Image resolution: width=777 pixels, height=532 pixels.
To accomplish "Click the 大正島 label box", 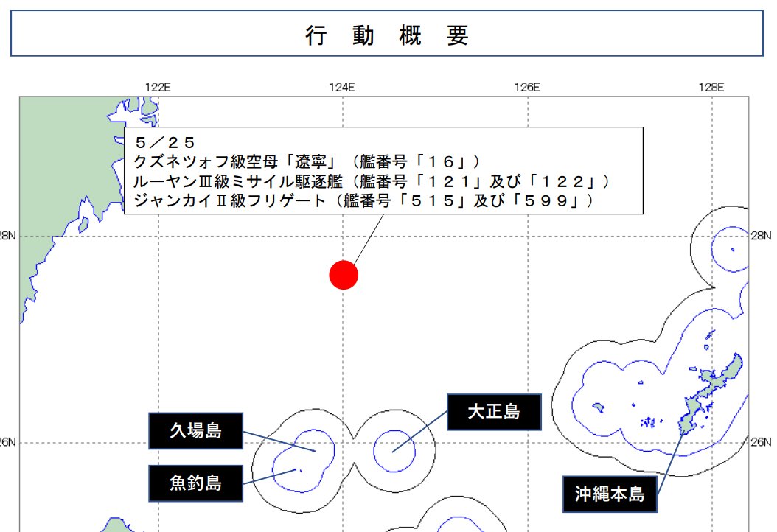I will click(x=494, y=412).
